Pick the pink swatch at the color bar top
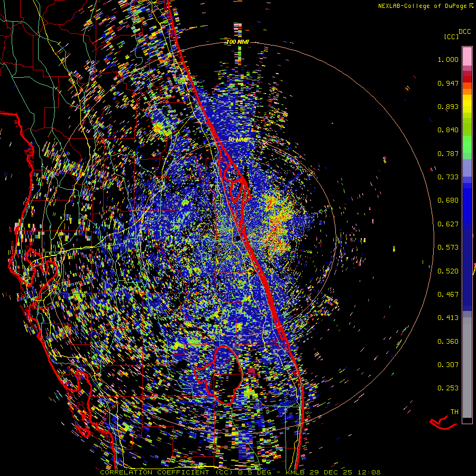 pyautogui.click(x=467, y=56)
